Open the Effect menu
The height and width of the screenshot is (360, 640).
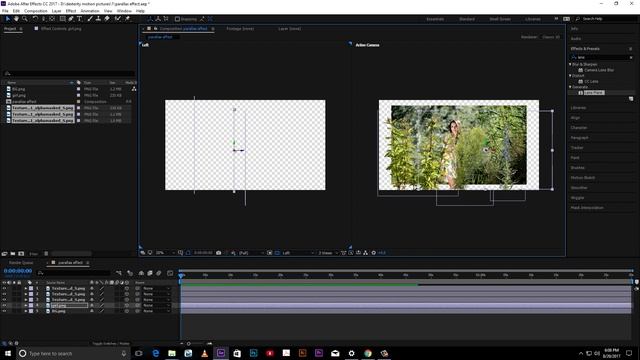pos(71,11)
